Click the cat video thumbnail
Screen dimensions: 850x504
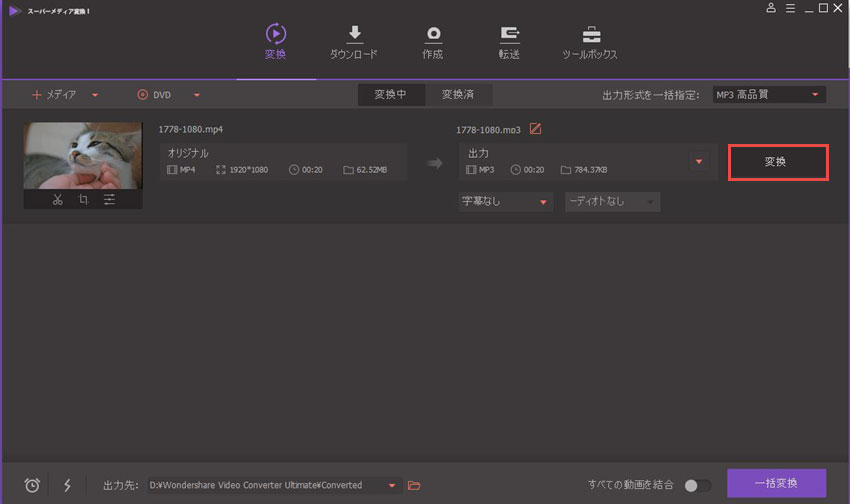click(83, 156)
